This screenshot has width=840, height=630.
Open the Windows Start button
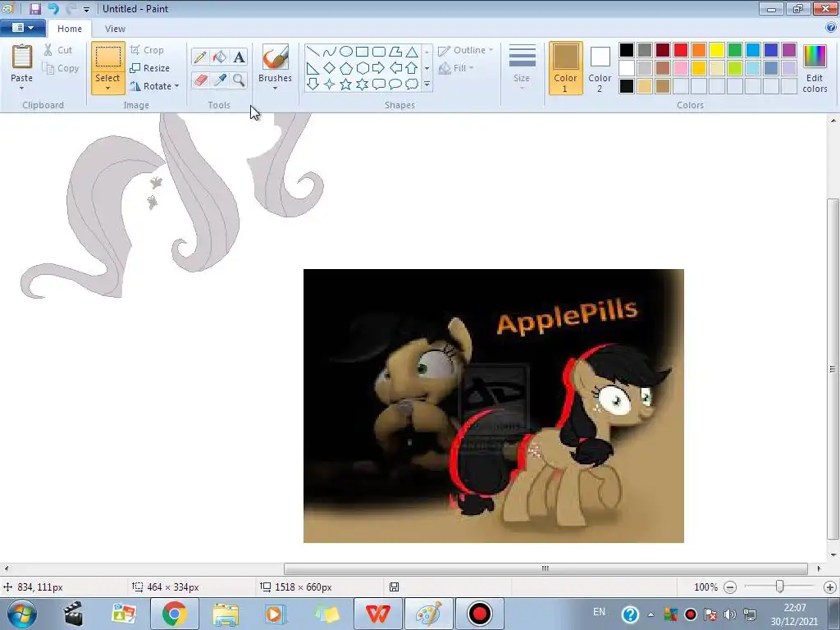click(x=22, y=614)
